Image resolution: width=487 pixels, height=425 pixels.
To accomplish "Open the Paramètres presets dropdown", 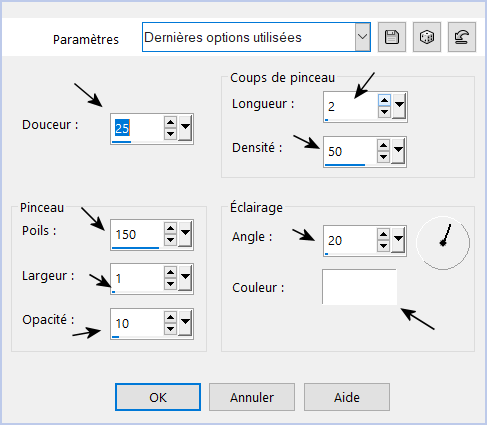I will pyautogui.click(x=362, y=37).
